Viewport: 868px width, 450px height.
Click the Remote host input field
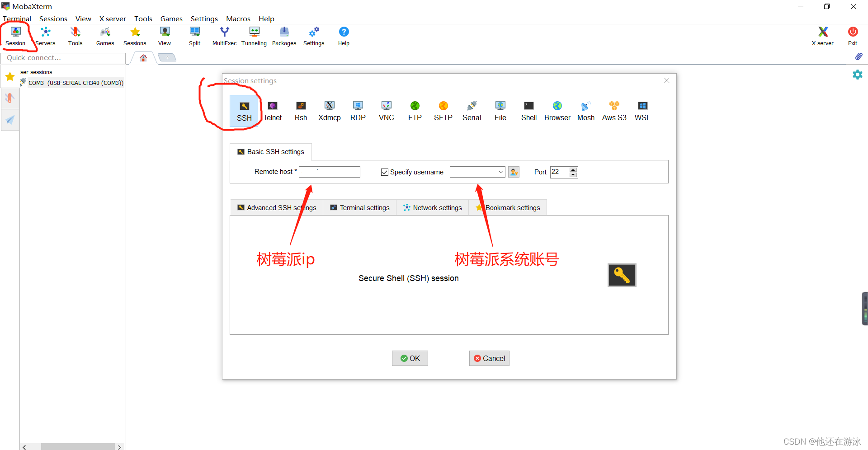point(330,172)
